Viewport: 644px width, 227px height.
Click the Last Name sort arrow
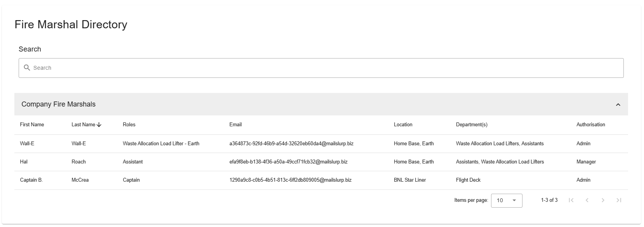click(x=99, y=125)
